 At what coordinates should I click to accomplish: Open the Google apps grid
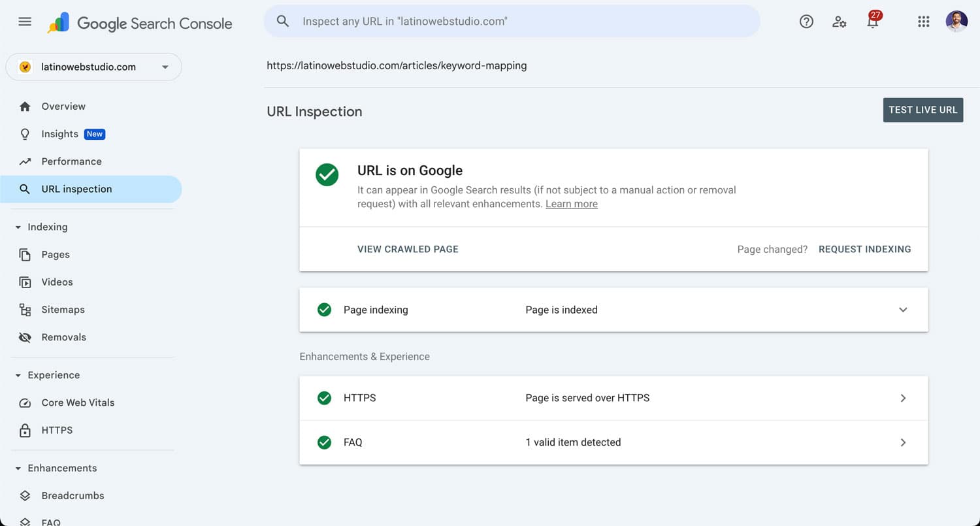point(923,22)
